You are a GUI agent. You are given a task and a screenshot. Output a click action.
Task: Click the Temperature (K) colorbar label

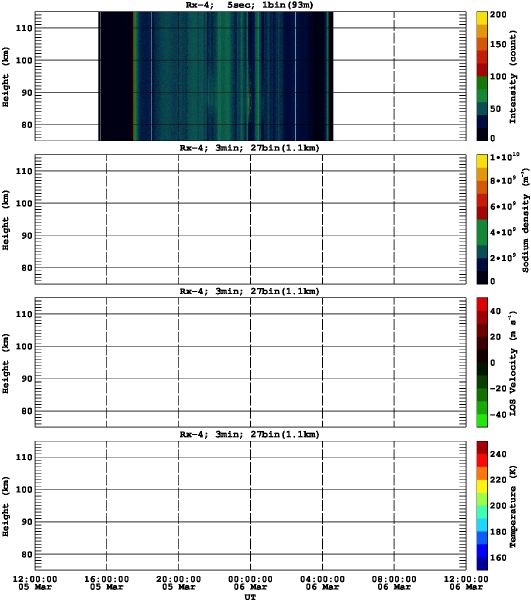point(513,506)
